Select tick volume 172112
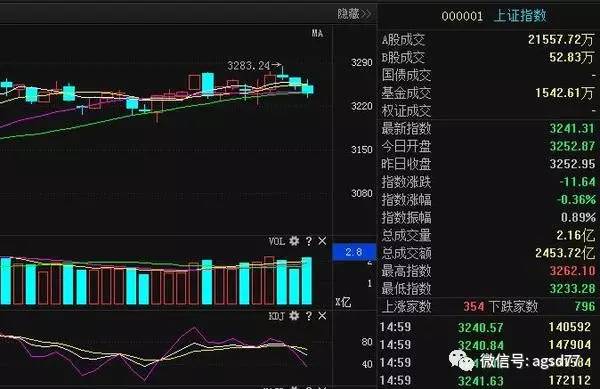The width and height of the screenshot is (600, 389). [570, 380]
